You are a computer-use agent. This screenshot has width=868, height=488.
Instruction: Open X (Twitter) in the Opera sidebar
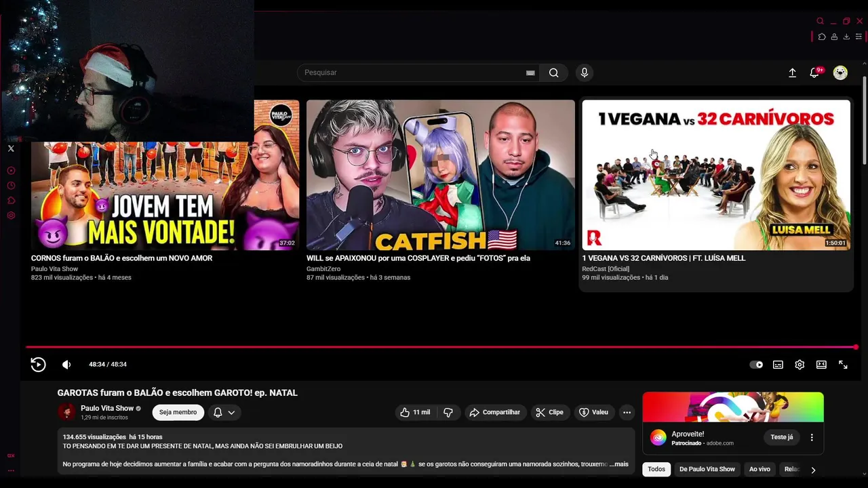[11, 148]
